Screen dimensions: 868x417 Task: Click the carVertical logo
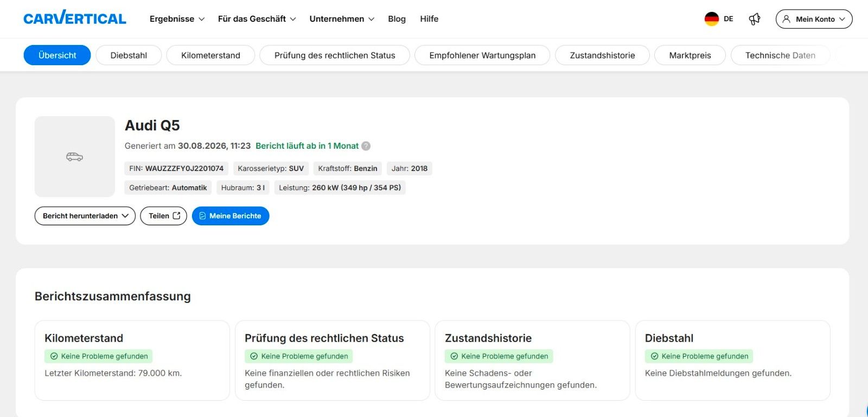[x=75, y=18]
